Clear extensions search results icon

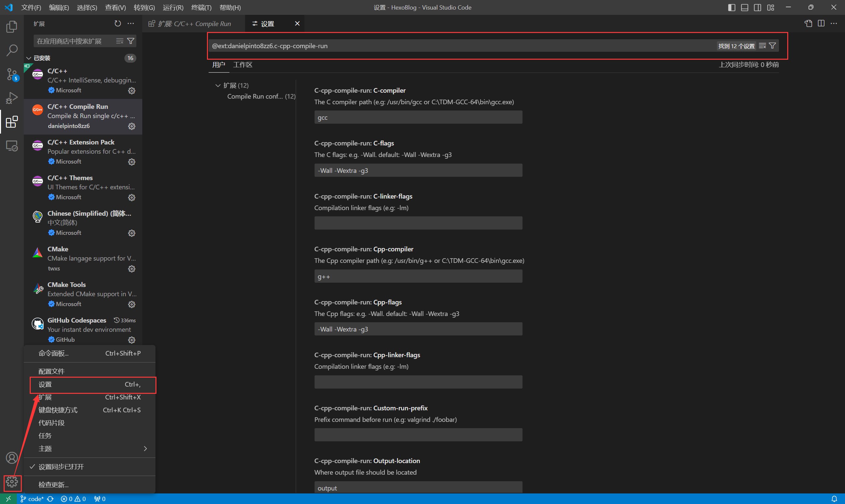(119, 41)
